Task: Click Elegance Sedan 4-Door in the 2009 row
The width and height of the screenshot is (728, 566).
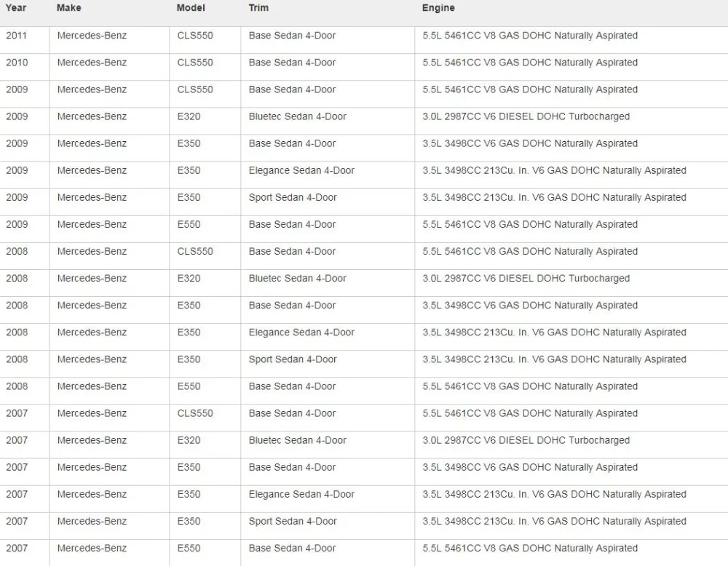Action: [x=301, y=170]
